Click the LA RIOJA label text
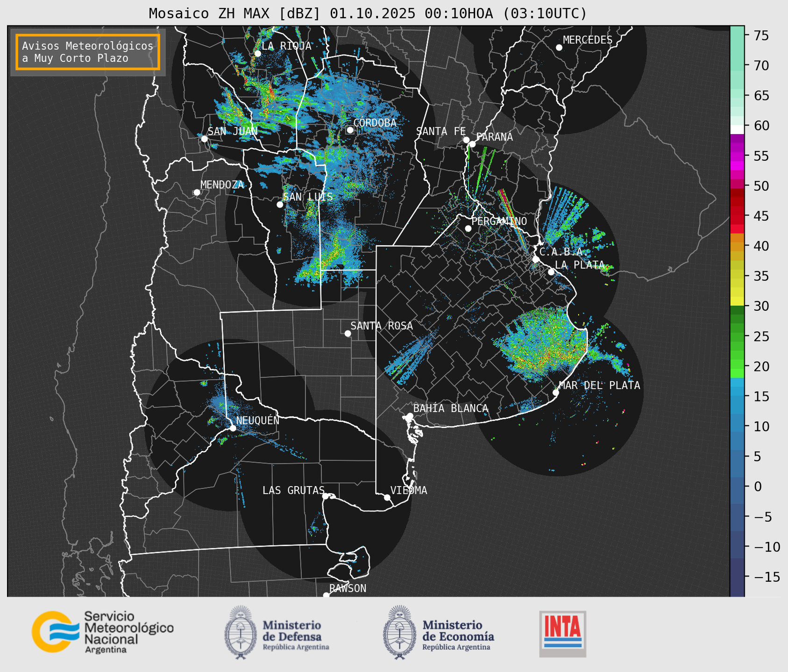Image resolution: width=788 pixels, height=672 pixels. (286, 46)
